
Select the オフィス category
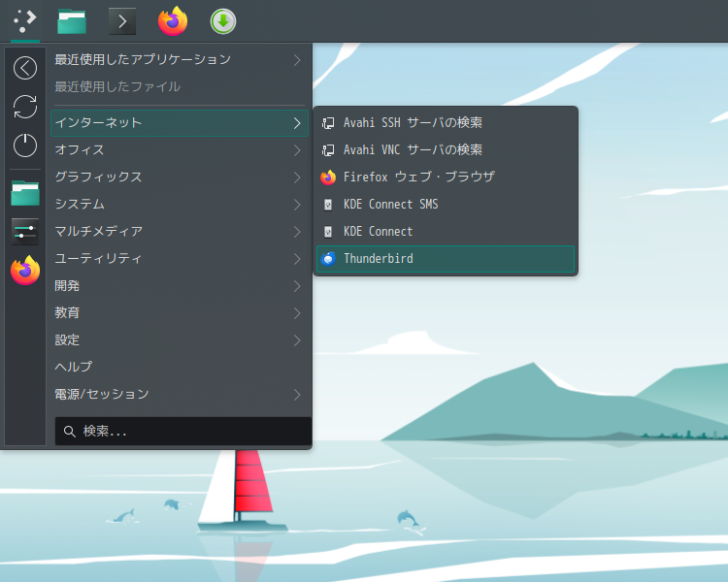point(180,150)
